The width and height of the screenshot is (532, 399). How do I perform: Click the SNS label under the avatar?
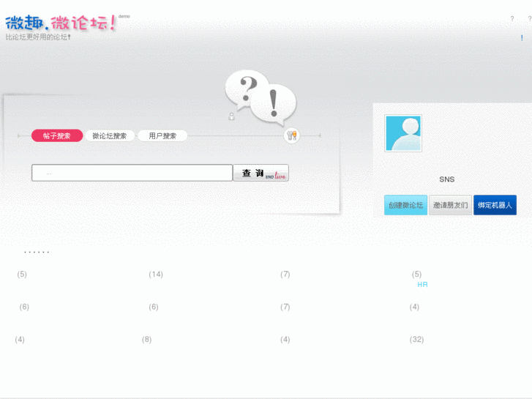[x=447, y=179]
